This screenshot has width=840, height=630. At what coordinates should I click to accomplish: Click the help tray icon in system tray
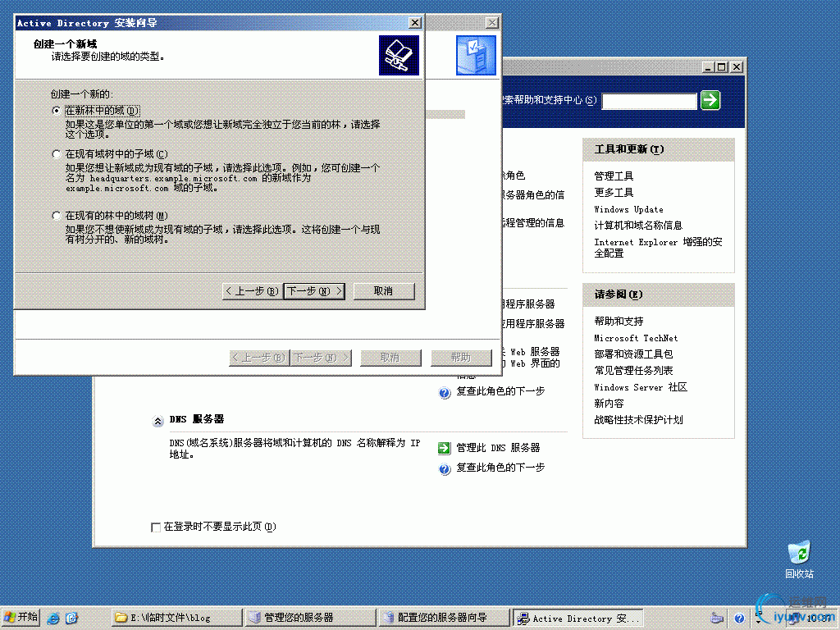(739, 619)
